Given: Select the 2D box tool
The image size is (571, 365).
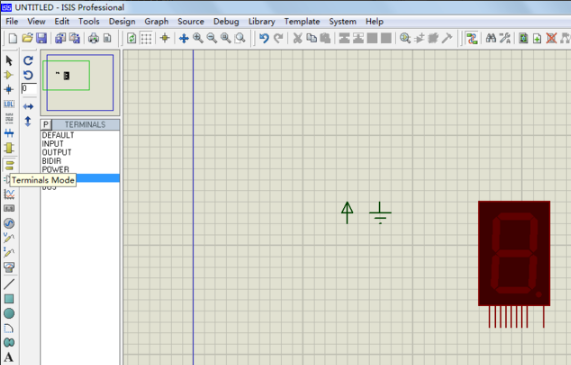Looking at the screenshot, I should (x=9, y=299).
